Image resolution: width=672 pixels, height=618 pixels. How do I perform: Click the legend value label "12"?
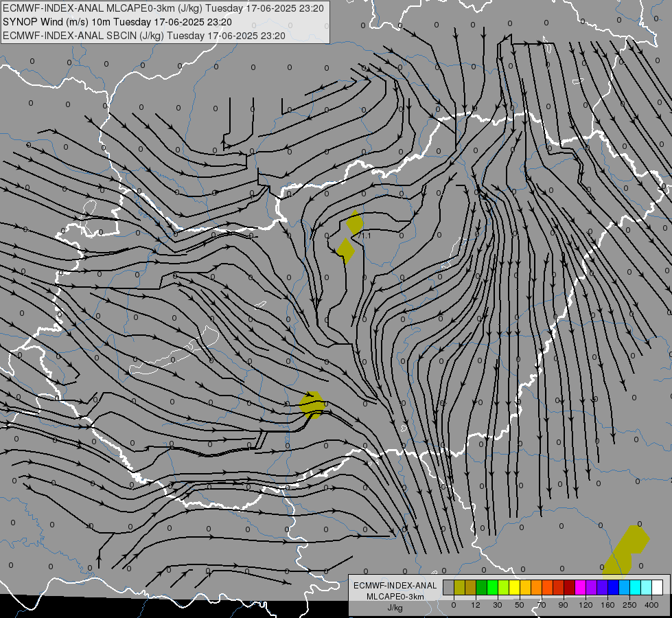(476, 605)
